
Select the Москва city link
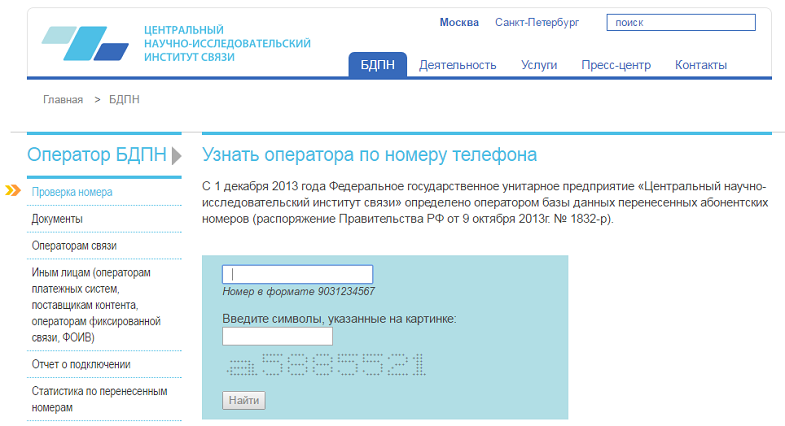pos(459,23)
